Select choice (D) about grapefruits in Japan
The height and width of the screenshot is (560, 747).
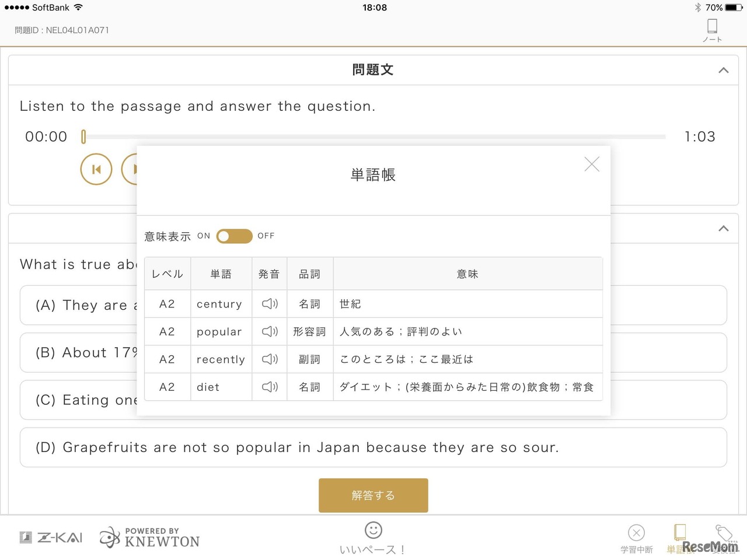(x=373, y=447)
